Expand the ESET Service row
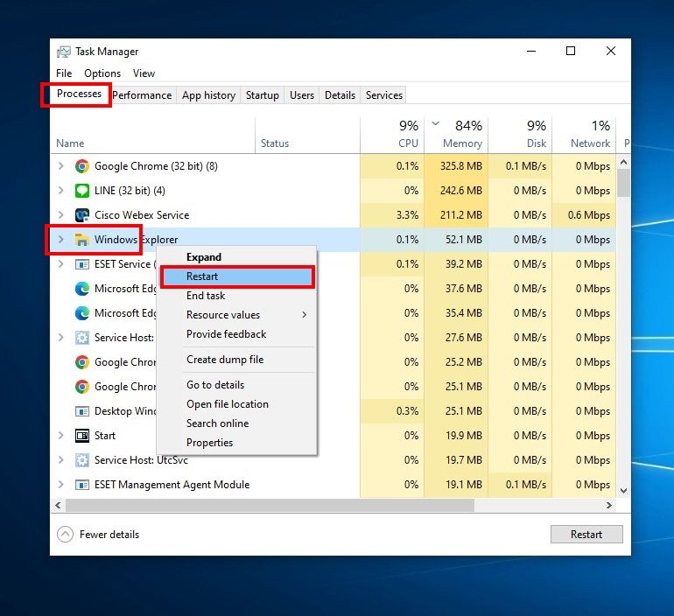The height and width of the screenshot is (616, 674). point(61,264)
